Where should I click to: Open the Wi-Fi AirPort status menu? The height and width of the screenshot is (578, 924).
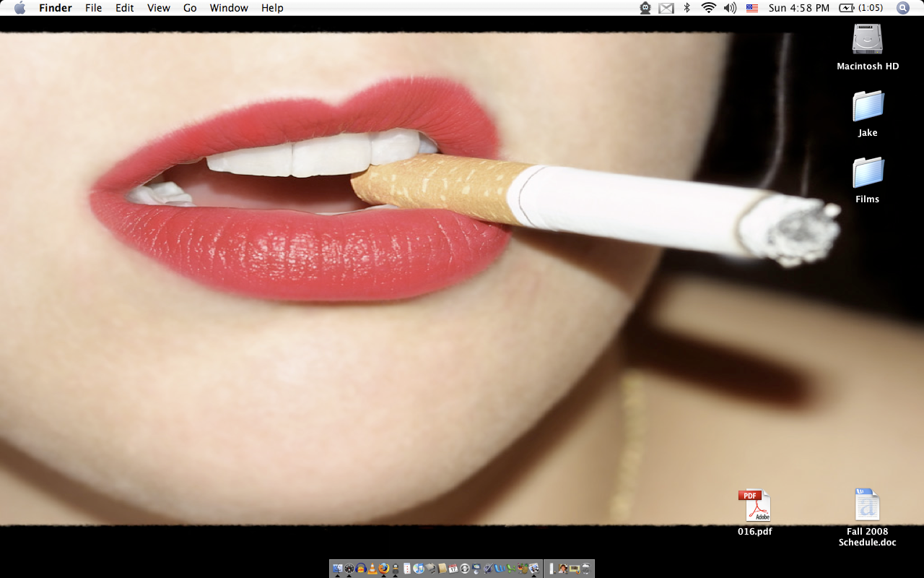[708, 8]
